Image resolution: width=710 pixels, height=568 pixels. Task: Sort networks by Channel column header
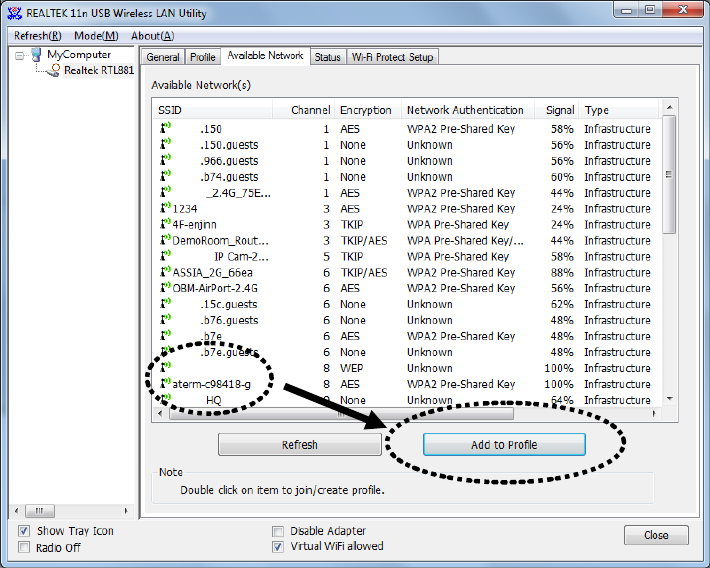(x=303, y=110)
